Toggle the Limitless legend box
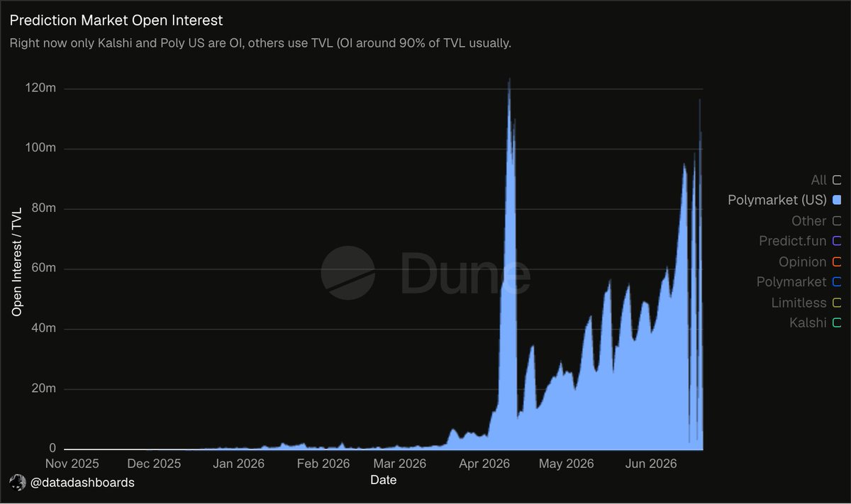Image resolution: width=851 pixels, height=504 pixels. click(x=837, y=303)
